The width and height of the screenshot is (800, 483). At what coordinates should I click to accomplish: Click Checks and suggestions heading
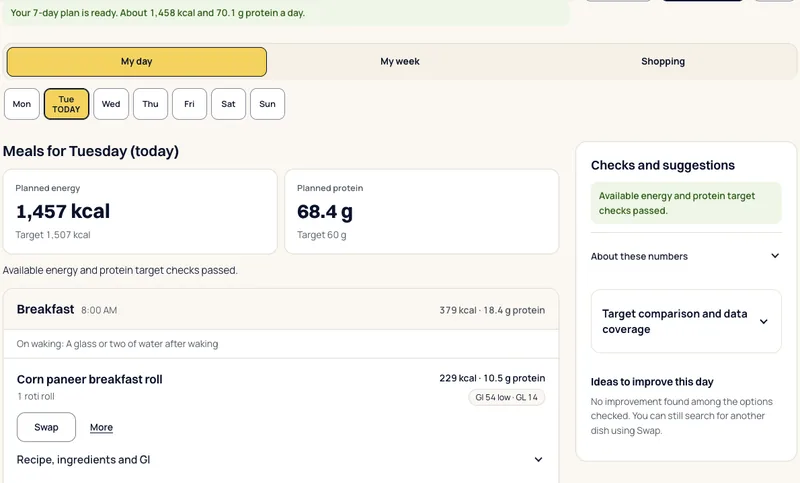point(663,165)
